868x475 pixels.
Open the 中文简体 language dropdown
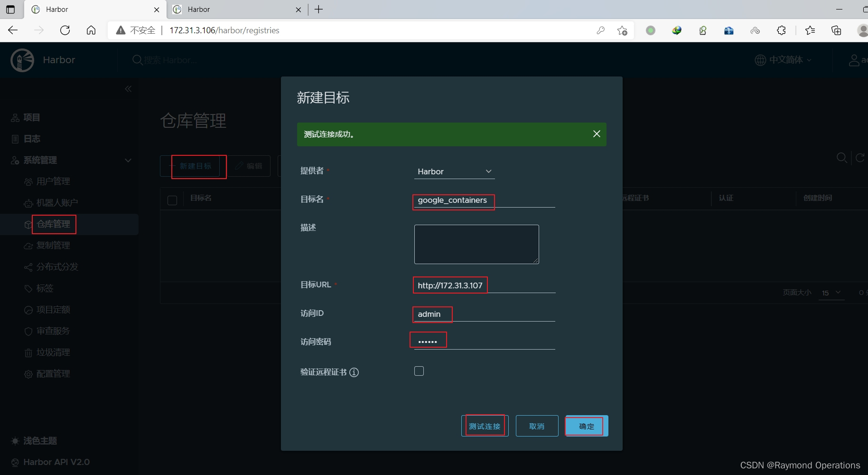[784, 60]
